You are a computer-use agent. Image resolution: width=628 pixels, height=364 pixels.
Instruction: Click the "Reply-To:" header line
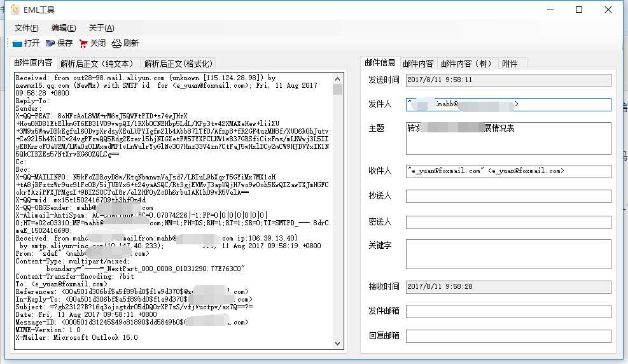[32, 101]
